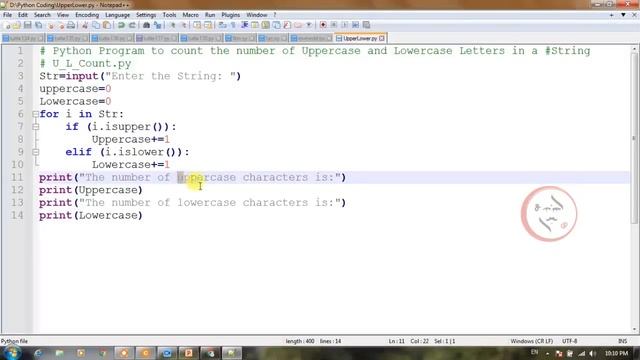Open the Run menu
The image size is (640, 360).
pyautogui.click(x=210, y=15)
